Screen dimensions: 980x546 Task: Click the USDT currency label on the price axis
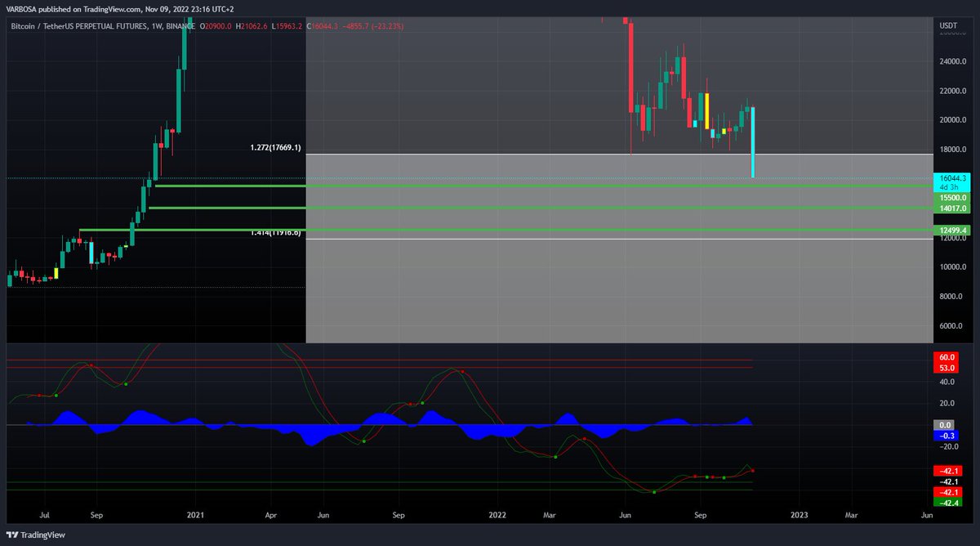point(948,26)
